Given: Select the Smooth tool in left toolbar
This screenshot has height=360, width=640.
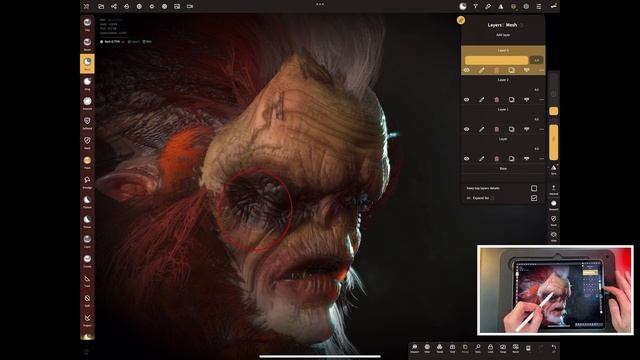Looking at the screenshot, I should 87,103.
